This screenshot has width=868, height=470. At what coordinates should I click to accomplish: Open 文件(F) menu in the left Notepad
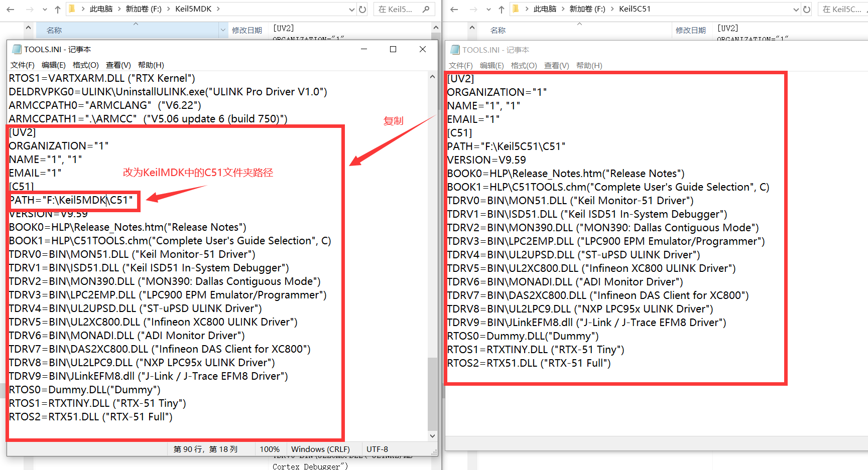[x=23, y=65]
